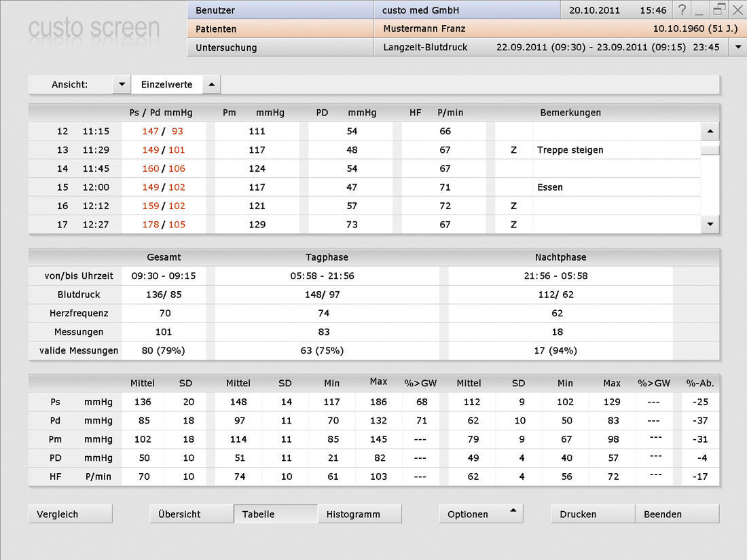747x560 pixels.
Task: Switch to the Tabelle view
Action: [275, 514]
